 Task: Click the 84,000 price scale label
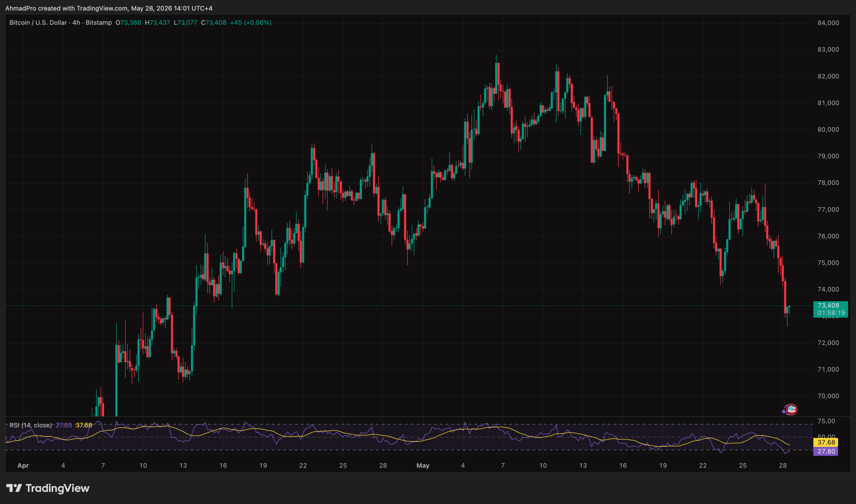(828, 23)
